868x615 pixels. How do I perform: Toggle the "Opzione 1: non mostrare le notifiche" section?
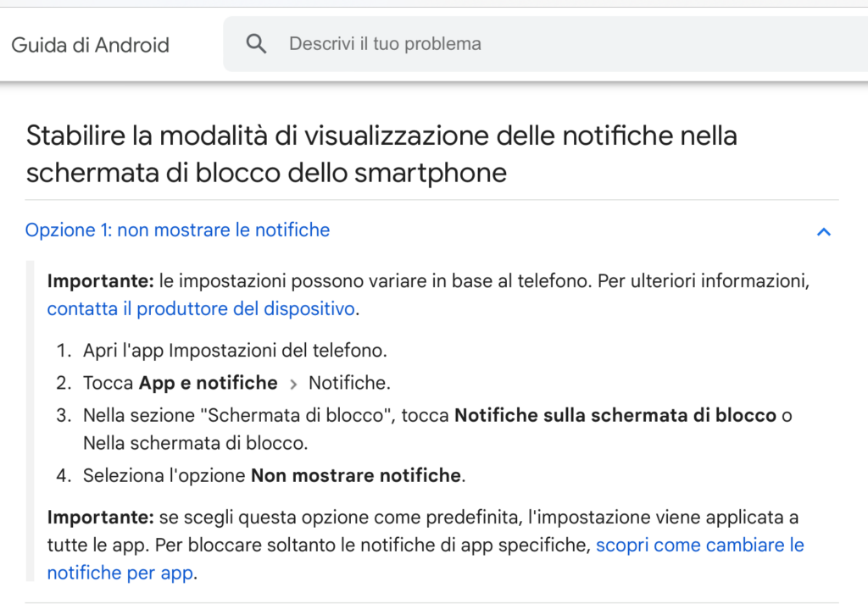[x=178, y=230]
